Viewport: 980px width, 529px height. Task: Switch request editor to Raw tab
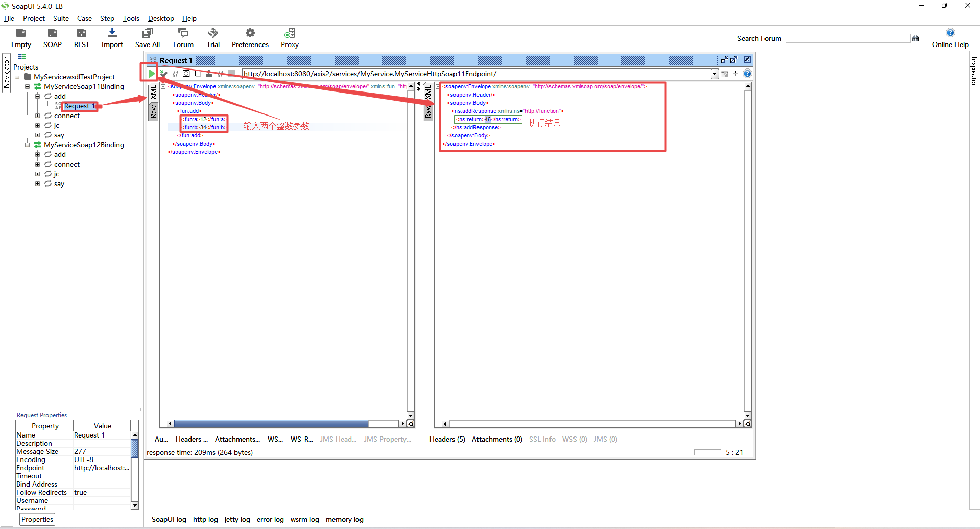(x=153, y=111)
